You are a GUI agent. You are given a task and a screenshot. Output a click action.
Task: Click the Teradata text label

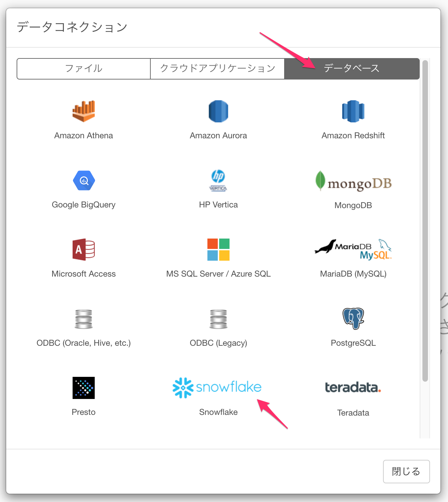[353, 413]
